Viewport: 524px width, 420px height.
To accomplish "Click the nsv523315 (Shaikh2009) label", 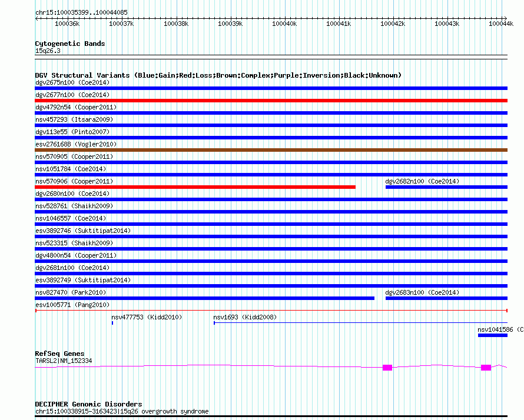I will [74, 243].
